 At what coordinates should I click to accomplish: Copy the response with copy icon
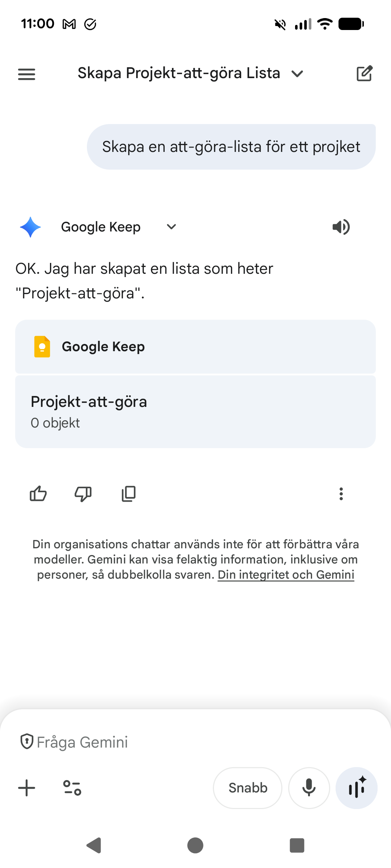tap(129, 494)
